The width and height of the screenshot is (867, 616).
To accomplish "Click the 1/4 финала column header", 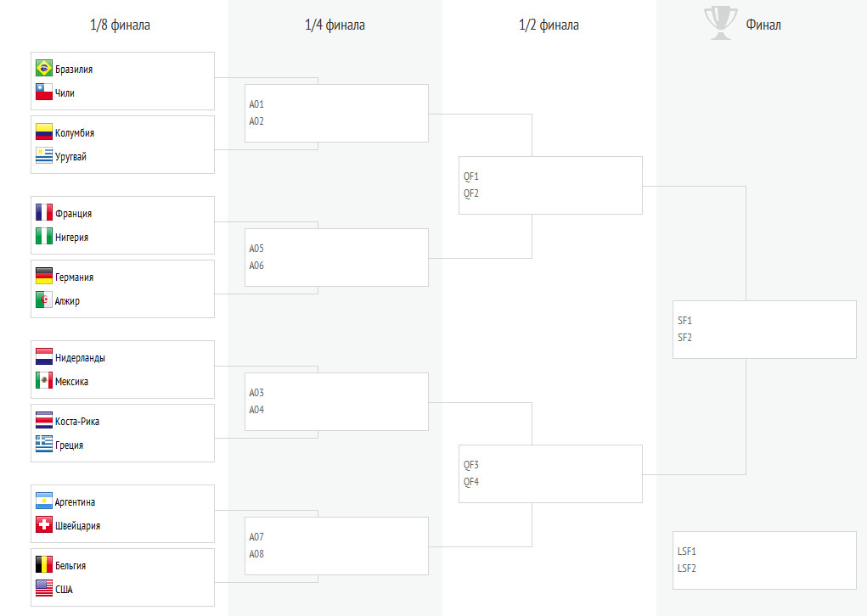I will coord(335,25).
